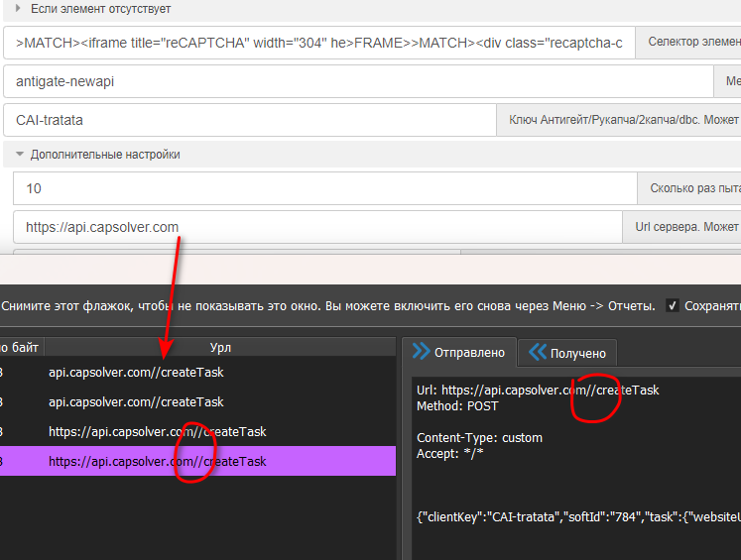Toggle the "Сохранять" checkbox
The height and width of the screenshot is (560, 741).
[674, 306]
